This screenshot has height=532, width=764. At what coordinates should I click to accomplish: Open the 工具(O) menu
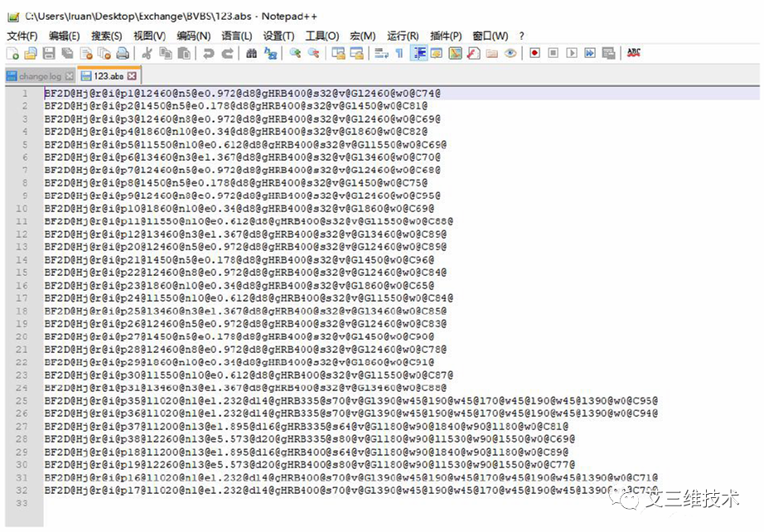[322, 36]
